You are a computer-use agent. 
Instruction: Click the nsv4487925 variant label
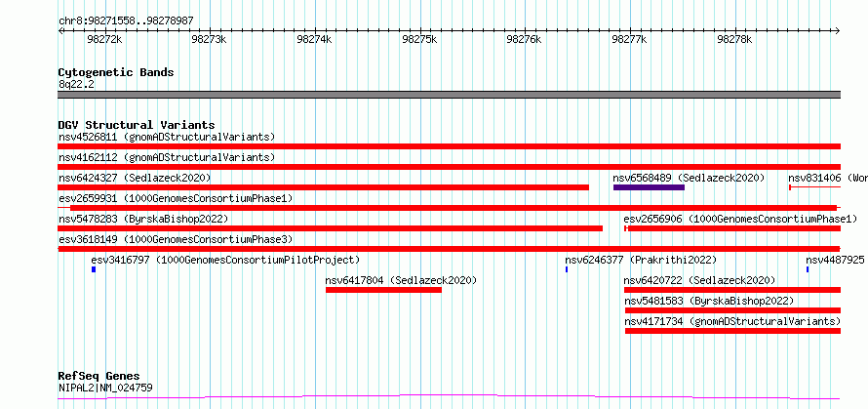835,260
